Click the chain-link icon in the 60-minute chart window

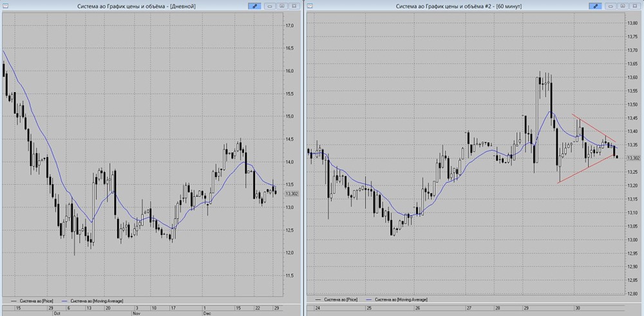[x=596, y=6]
